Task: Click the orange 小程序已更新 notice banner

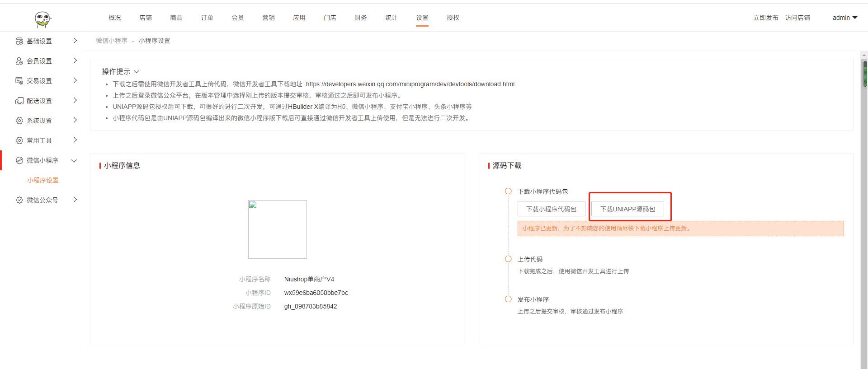Action: point(681,229)
